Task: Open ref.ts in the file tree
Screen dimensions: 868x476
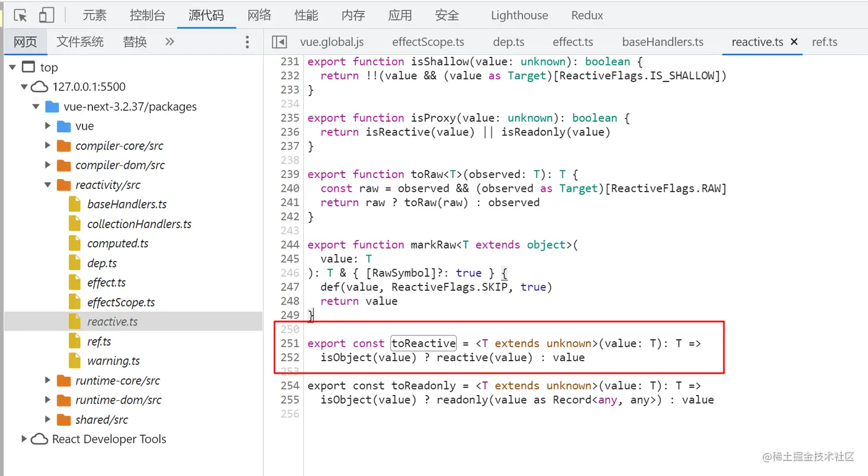Action: pos(99,341)
